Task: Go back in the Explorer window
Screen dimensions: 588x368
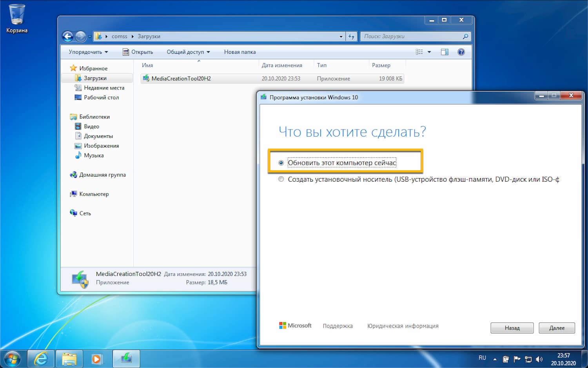Action: [68, 36]
